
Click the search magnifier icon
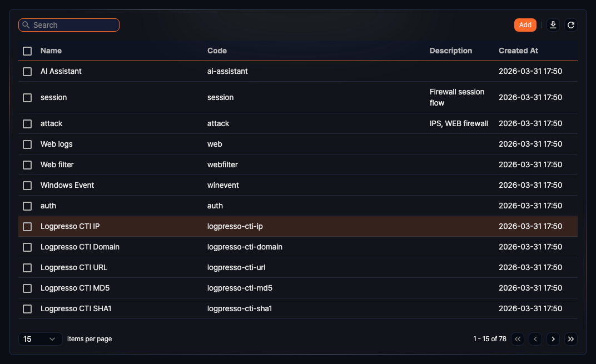click(x=25, y=24)
